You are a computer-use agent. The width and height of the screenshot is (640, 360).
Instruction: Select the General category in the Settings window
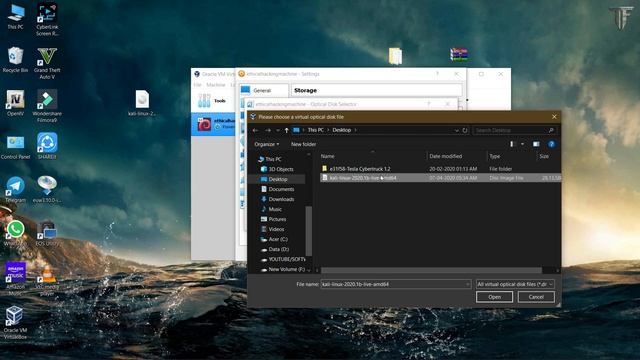264,91
